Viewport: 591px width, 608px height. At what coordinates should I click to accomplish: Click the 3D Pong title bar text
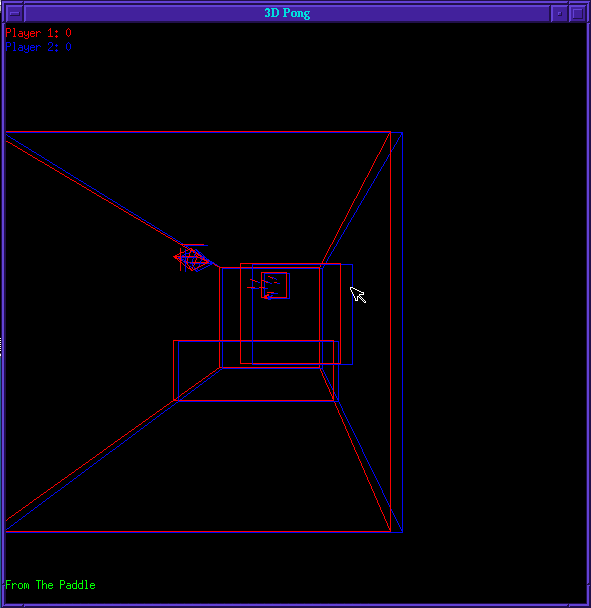[287, 13]
